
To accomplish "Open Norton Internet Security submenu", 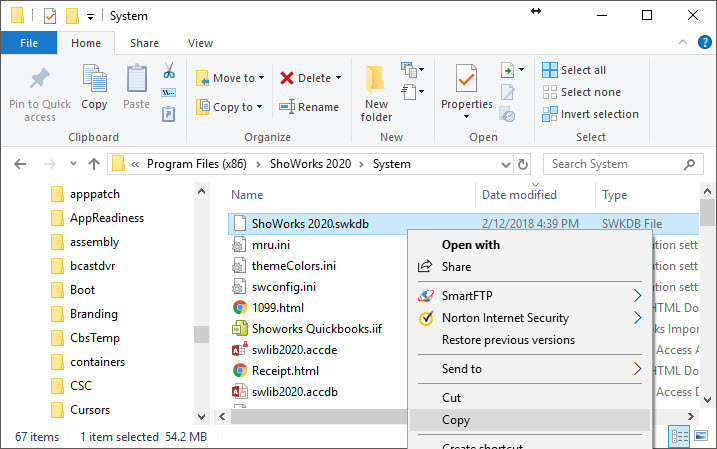I will 530,318.
